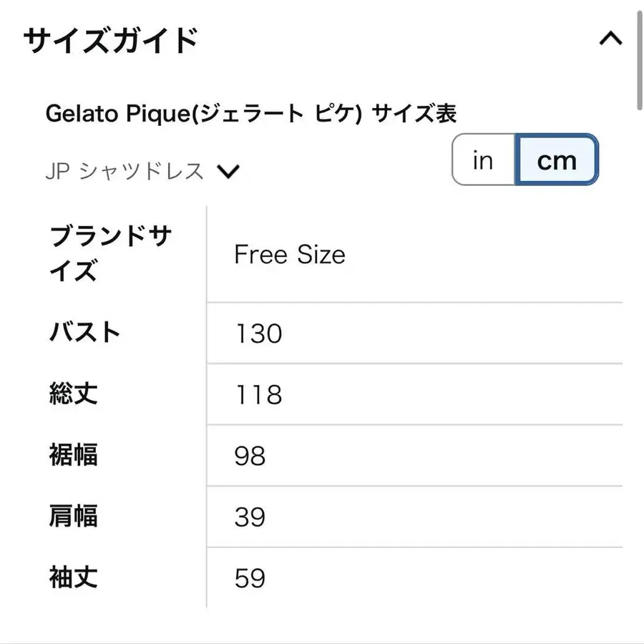Click the sleeve length value 59

250,578
